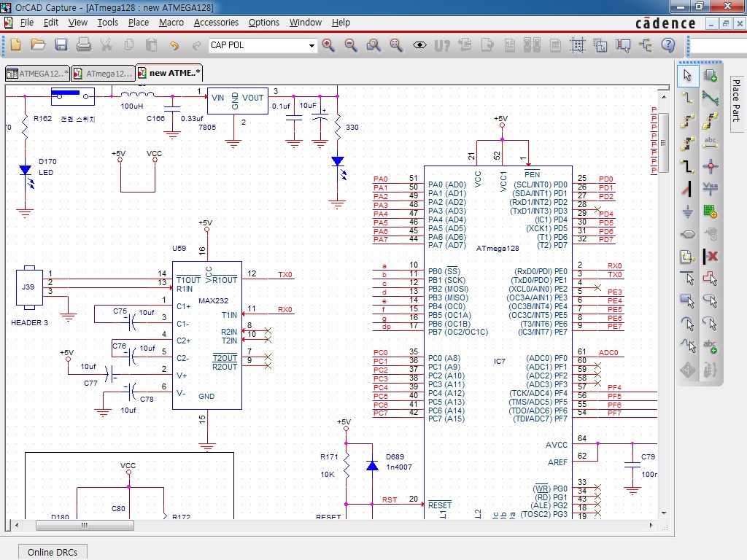Select the ATmega128 part label

(x=498, y=248)
